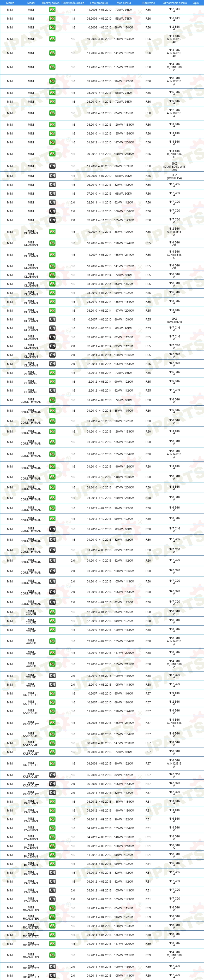Click petrol icon in Coupé 120kW / 163KM row
This screenshot has height=980, width=204.
point(52,630)
